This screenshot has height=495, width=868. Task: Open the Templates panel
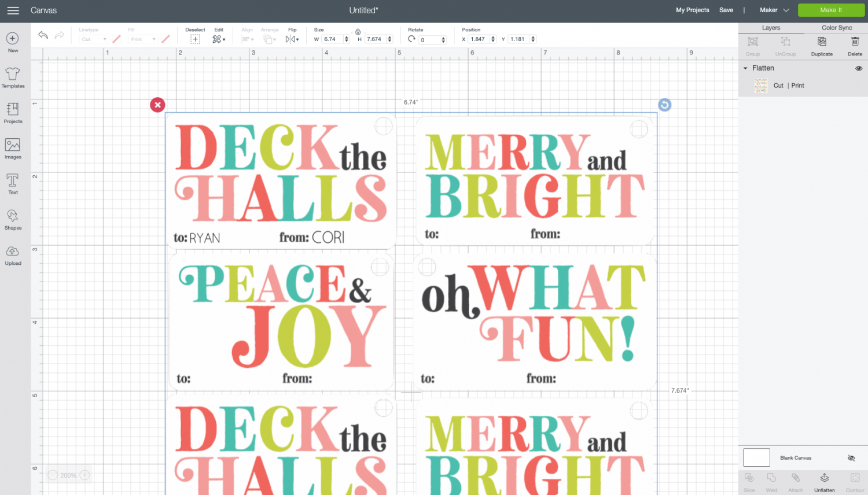click(x=13, y=77)
